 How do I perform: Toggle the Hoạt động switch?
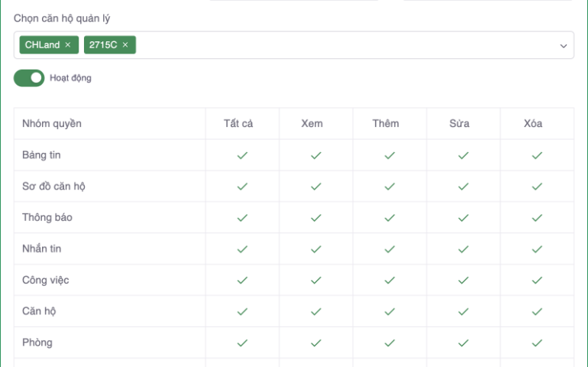(29, 78)
